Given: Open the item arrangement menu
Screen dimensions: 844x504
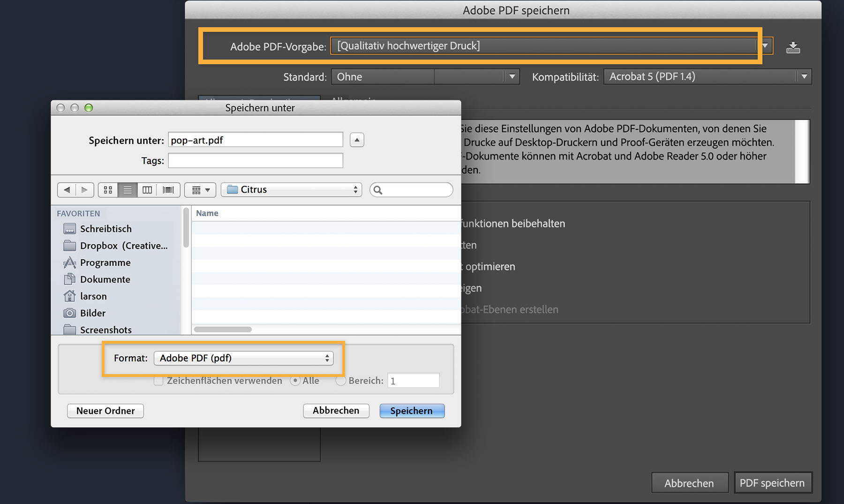Looking at the screenshot, I should pos(200,190).
